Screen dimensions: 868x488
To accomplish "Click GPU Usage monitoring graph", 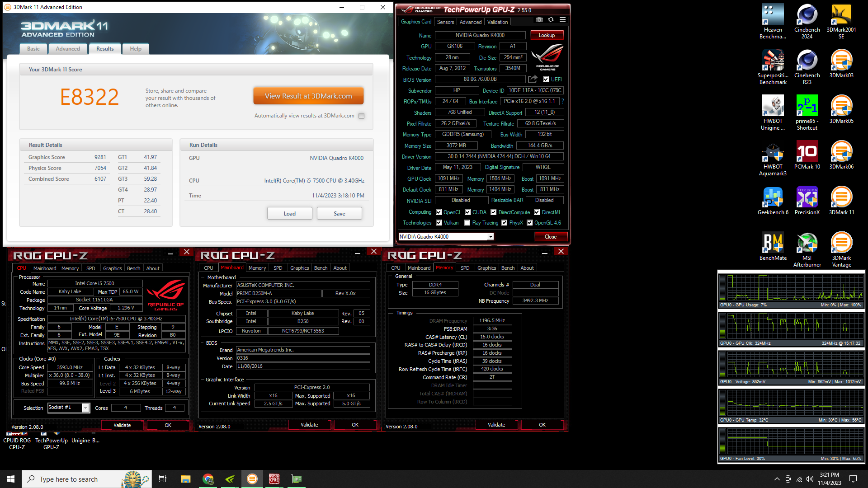I will click(791, 290).
